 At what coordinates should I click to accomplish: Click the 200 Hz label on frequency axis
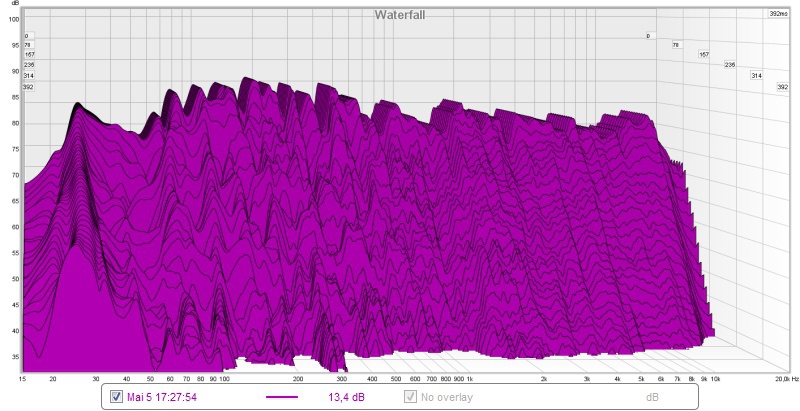tap(298, 380)
